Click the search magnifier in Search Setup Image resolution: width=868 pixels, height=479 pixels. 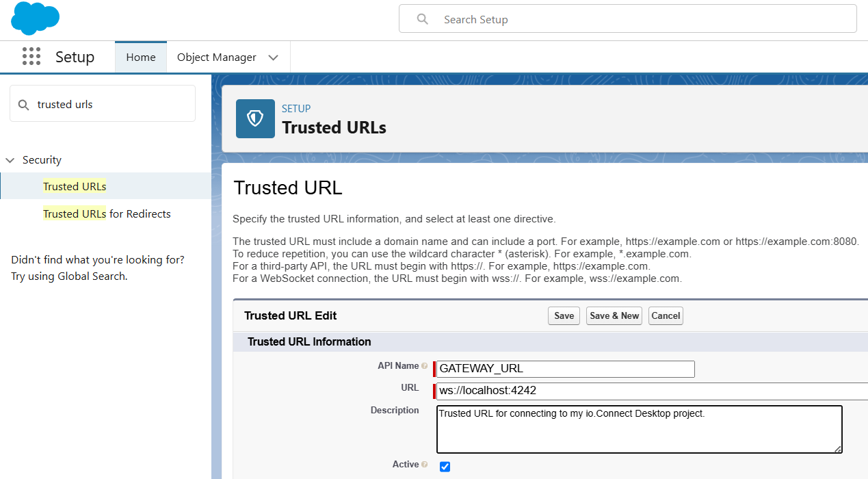[x=423, y=19]
